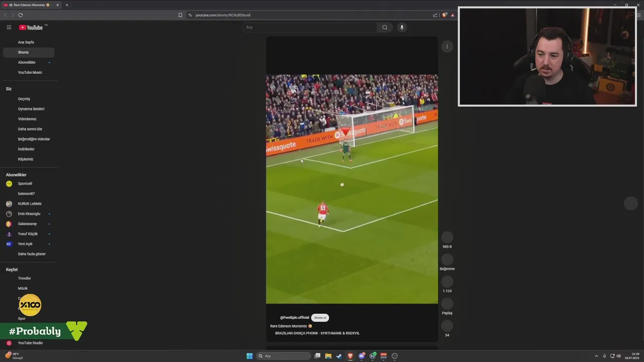This screenshot has width=644, height=362.
Task: Open a new browser tab
Action: point(67,5)
